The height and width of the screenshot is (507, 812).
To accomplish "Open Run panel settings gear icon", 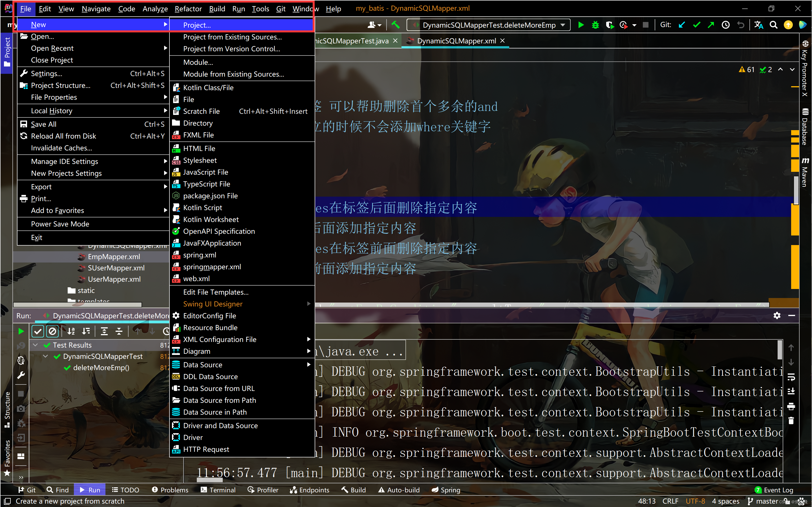I will coord(777,315).
